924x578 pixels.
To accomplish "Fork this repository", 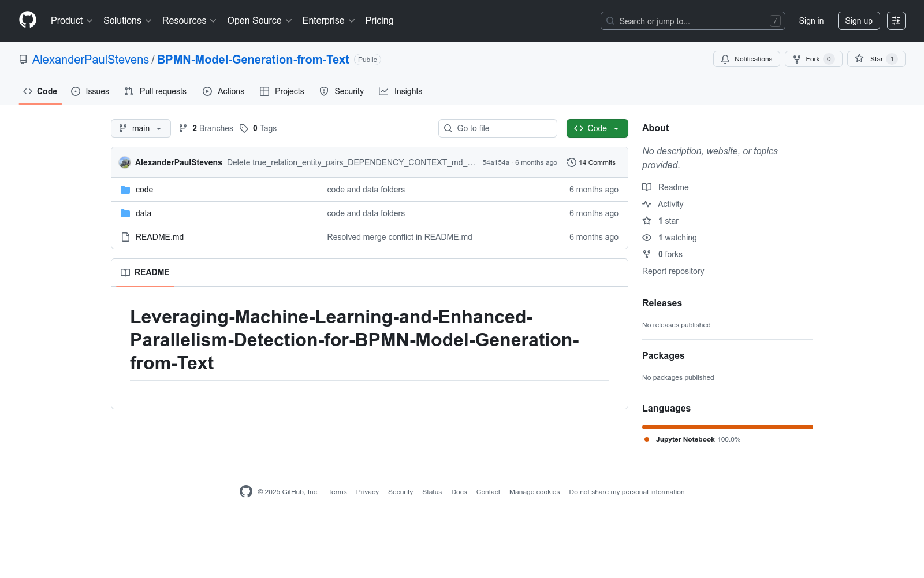I will click(x=813, y=59).
